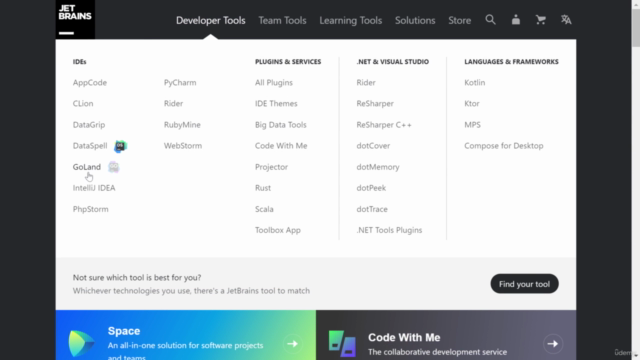
Task: Open the Solutions menu
Action: [x=415, y=20]
